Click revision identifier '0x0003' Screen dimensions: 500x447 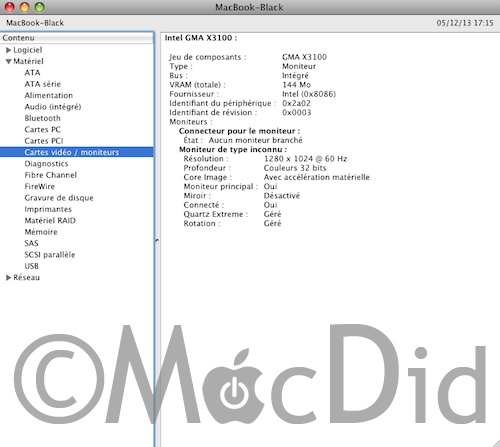tap(297, 113)
